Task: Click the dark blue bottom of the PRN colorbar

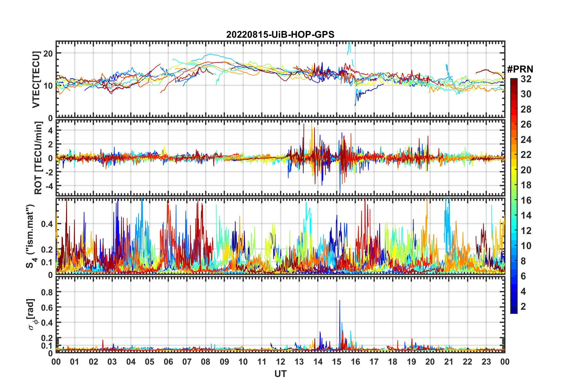Action: [514, 310]
